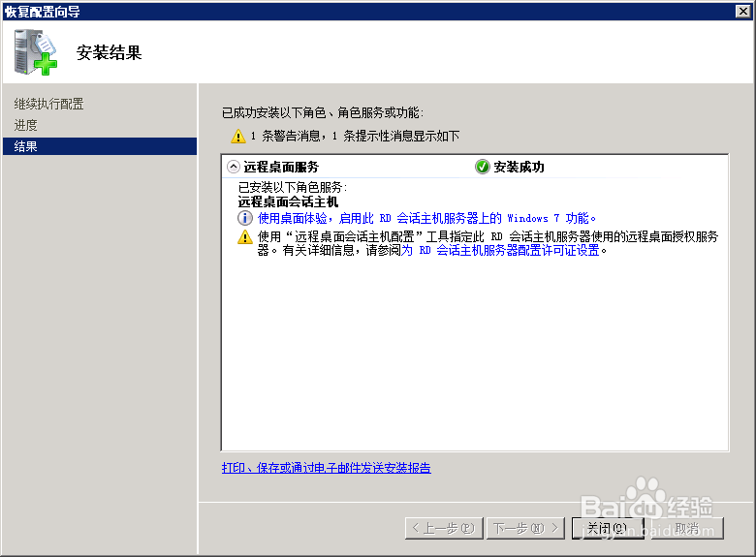756x557 pixels.
Task: Click the warning icon next to 1 条警告消息
Action: [x=238, y=136]
